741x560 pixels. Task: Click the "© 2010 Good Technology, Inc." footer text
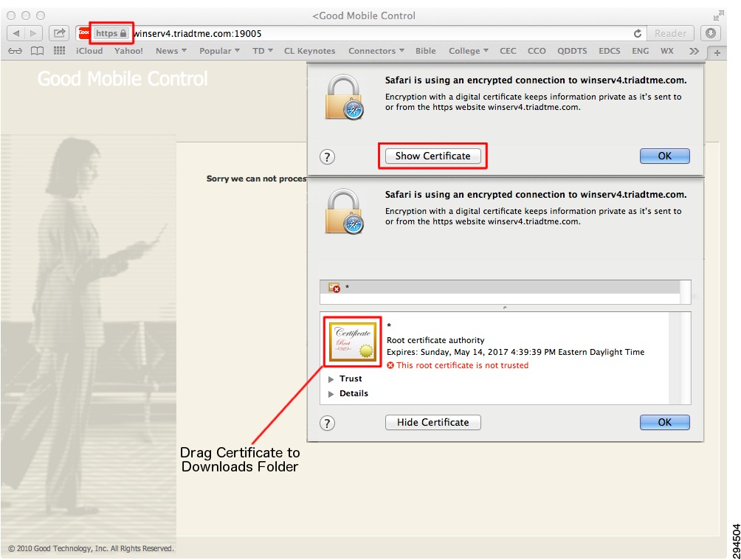91,548
